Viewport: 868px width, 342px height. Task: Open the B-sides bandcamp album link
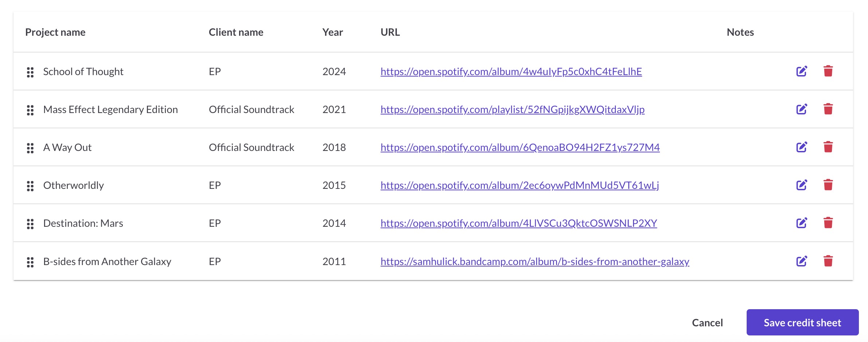(535, 261)
